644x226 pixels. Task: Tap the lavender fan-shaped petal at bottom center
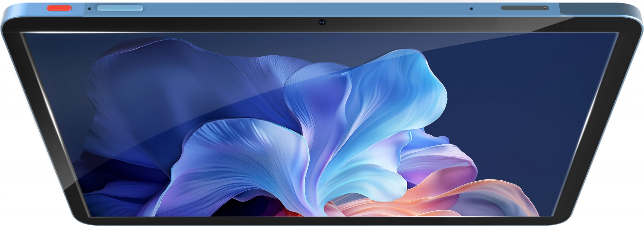(238, 161)
